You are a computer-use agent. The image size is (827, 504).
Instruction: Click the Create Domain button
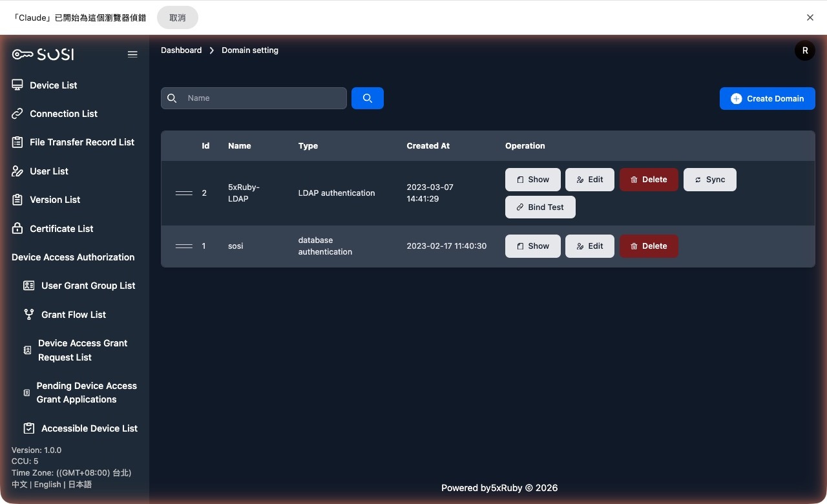point(767,98)
